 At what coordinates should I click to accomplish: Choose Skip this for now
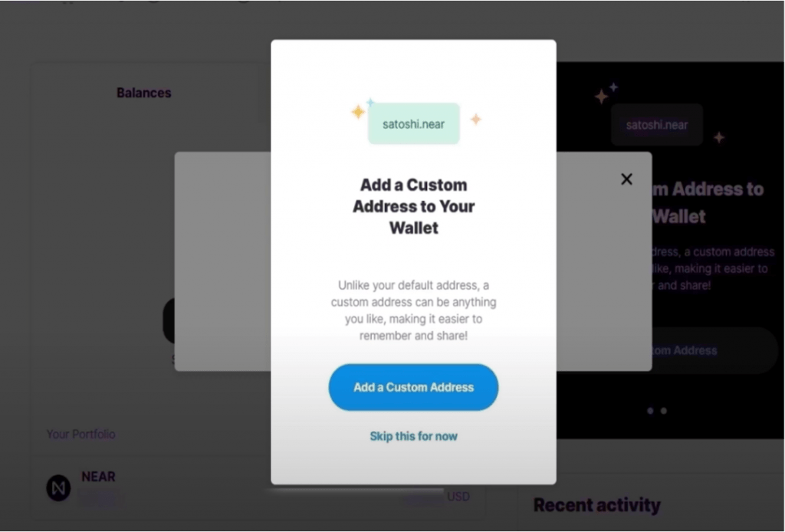[x=413, y=436]
